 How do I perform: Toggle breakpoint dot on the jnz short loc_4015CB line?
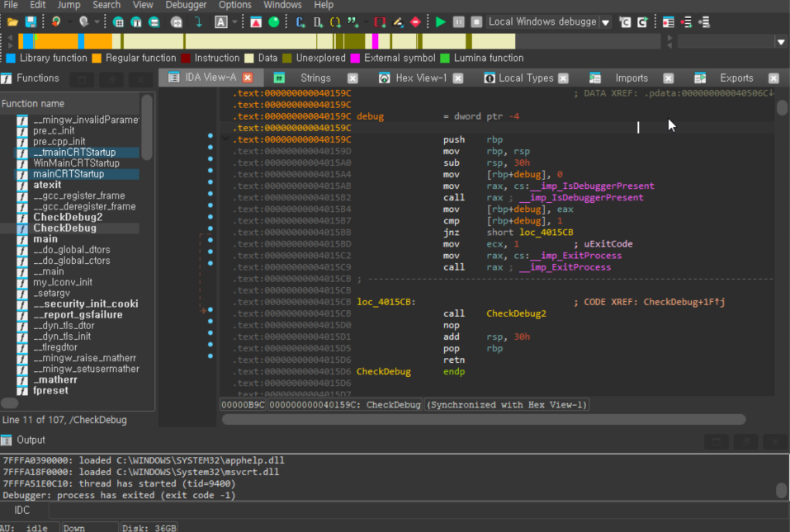tap(211, 228)
